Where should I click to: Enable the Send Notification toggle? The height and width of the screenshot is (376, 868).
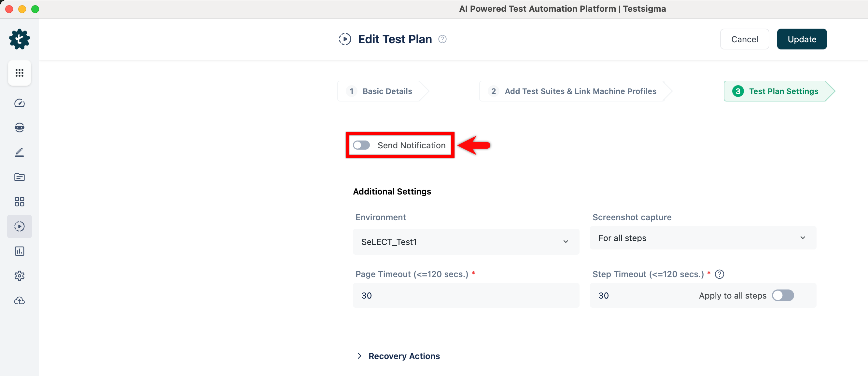tap(361, 145)
